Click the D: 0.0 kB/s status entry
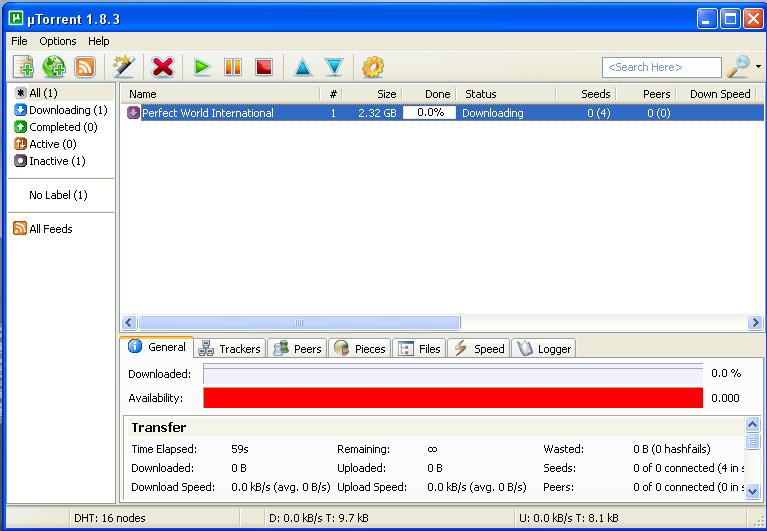Viewport: 767px width, 531px height. click(x=318, y=518)
